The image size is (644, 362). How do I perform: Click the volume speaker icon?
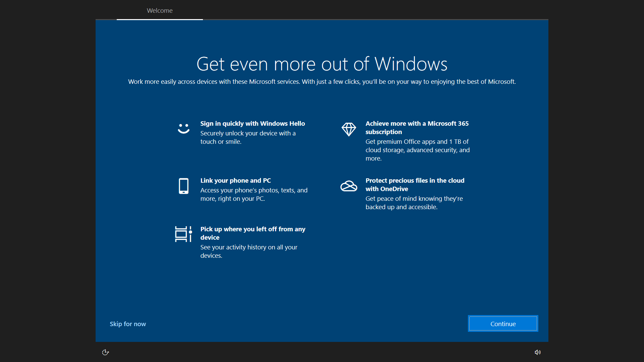537,352
